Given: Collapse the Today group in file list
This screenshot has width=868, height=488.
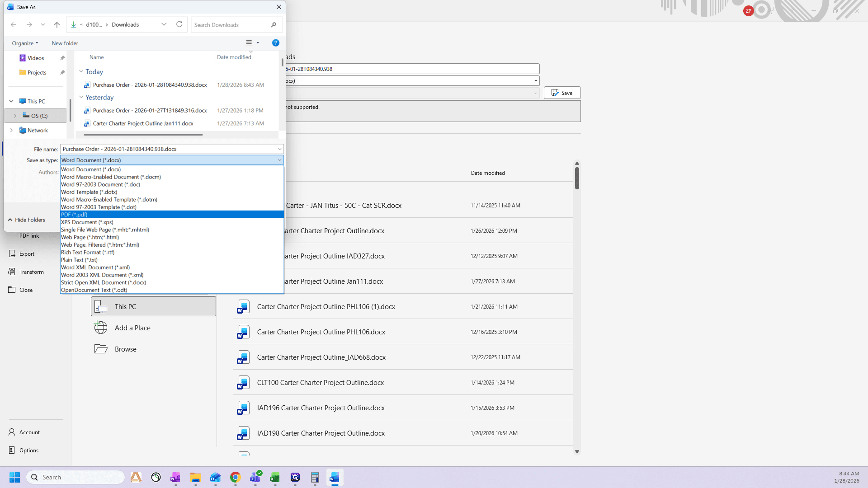Looking at the screenshot, I should pos(81,71).
